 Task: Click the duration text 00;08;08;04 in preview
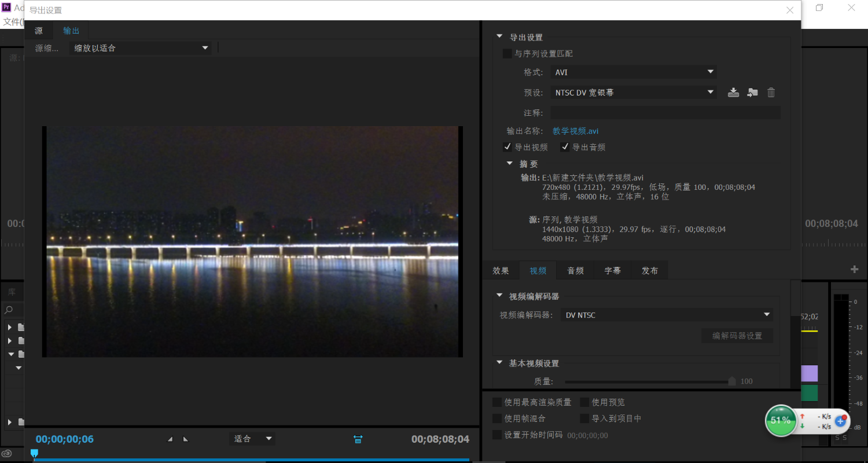[x=440, y=439]
